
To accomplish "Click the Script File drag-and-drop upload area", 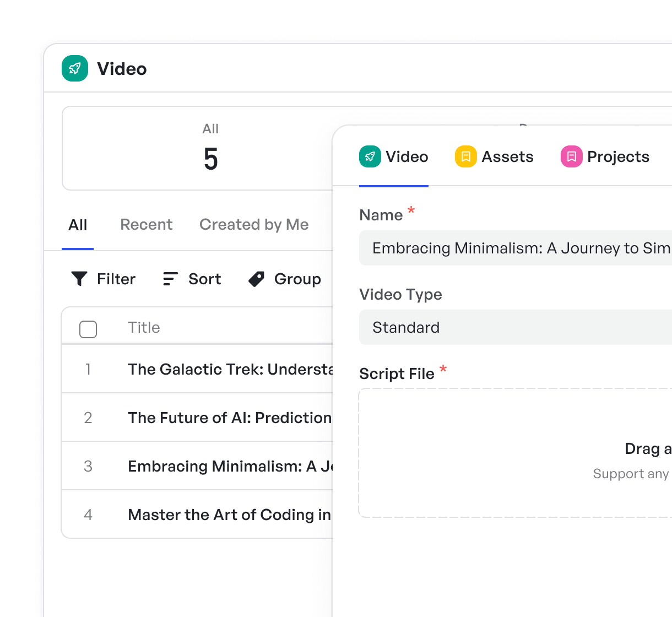I will point(516,453).
